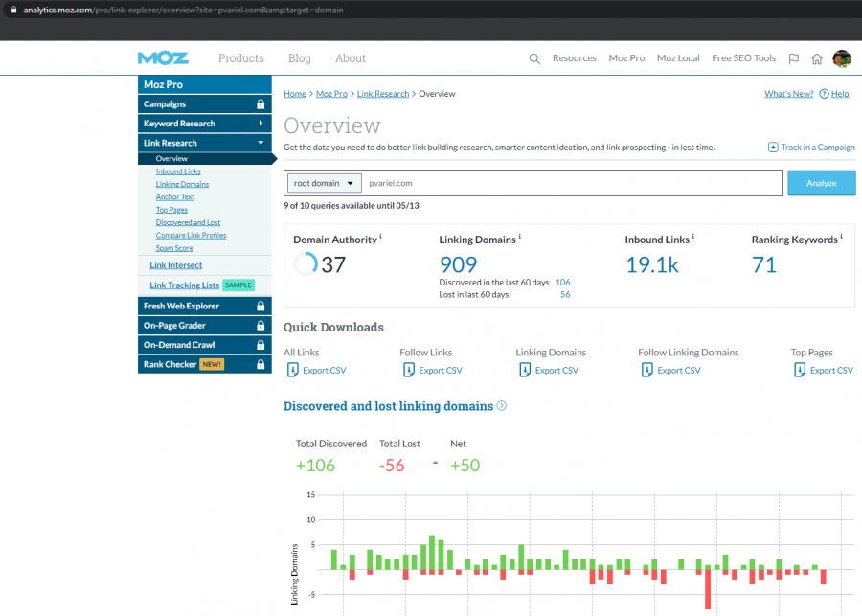Click the Link Research breadcrumb link

point(383,94)
